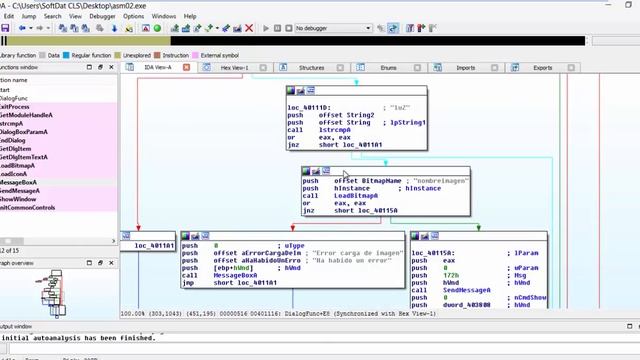The image size is (640, 360).
Task: Click the External symbol legend swatch
Action: pos(195,55)
